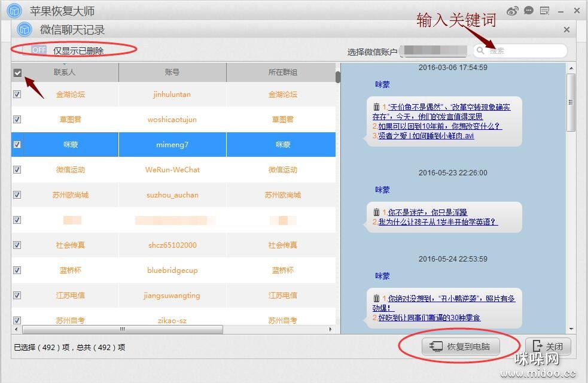Open the Weibo icon in title bar
Image resolution: width=588 pixels, height=383 pixels.
(x=512, y=11)
